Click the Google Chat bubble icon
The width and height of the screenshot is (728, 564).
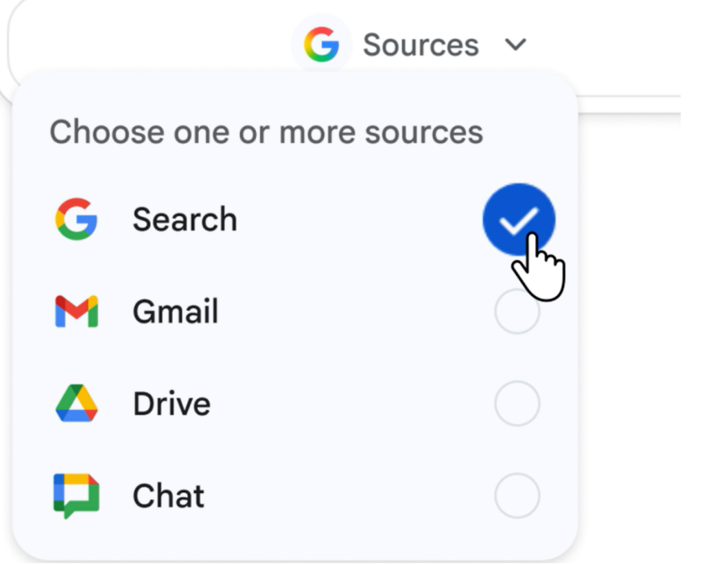coord(76,496)
